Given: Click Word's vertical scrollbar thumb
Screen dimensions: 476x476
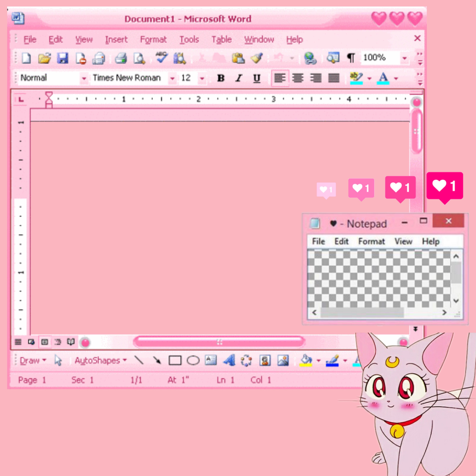Looking at the screenshot, I should click(x=417, y=131).
